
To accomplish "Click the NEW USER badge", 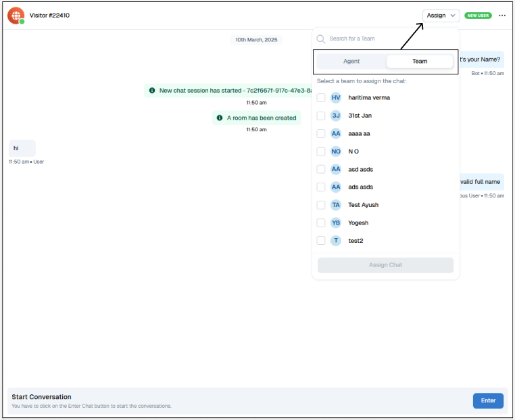I will click(478, 16).
